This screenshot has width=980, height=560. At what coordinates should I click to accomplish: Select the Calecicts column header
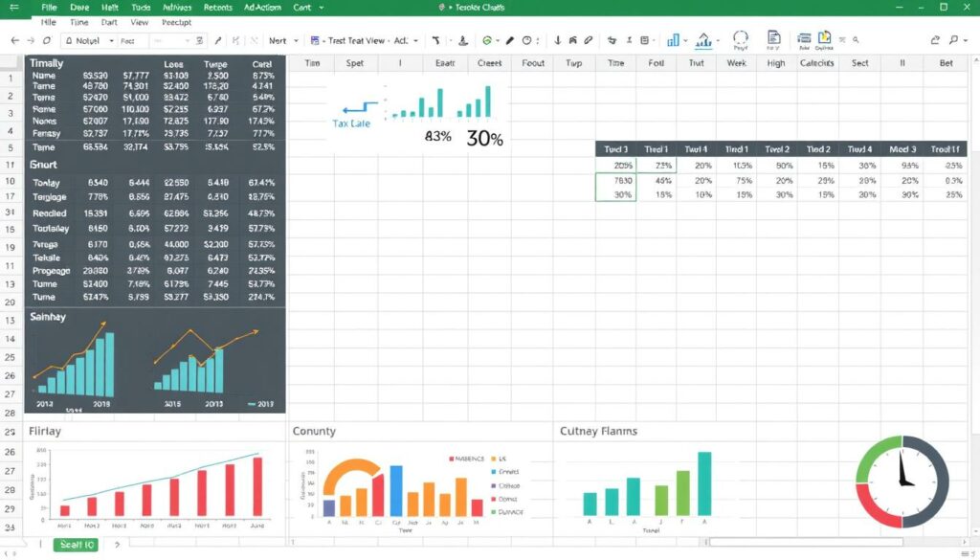pyautogui.click(x=817, y=63)
